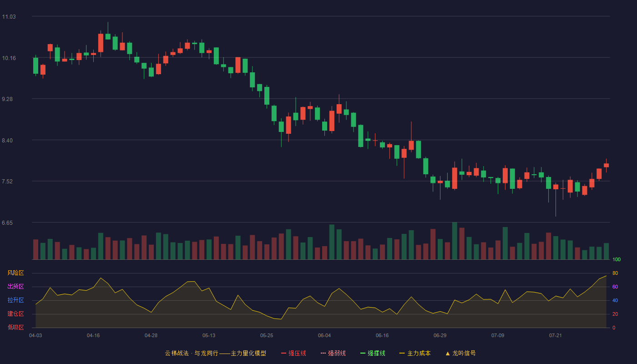Click the 04-28 date label
Viewport: 637px width, 364px height.
(151, 335)
